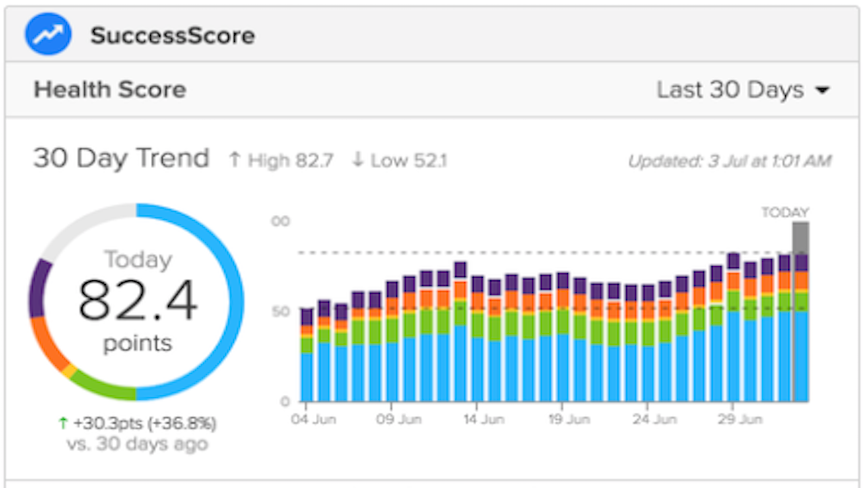
Task: Click the upward arrow next to High 82.7
Action: click(234, 159)
